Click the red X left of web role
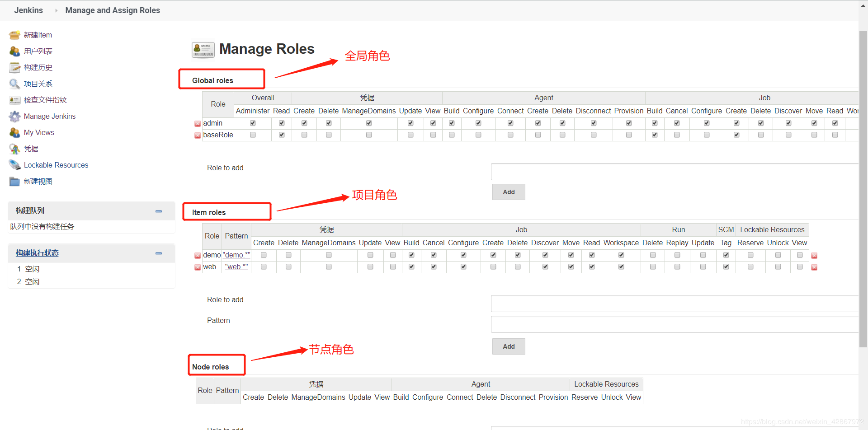868x430 pixels. coord(198,267)
